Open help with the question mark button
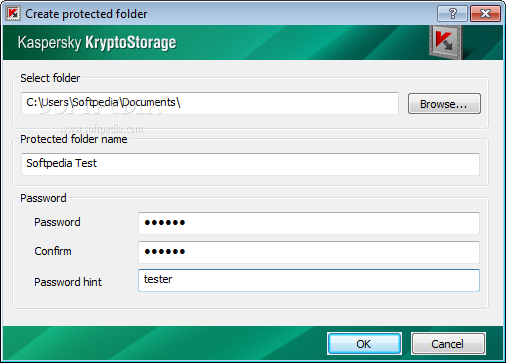 (x=452, y=14)
